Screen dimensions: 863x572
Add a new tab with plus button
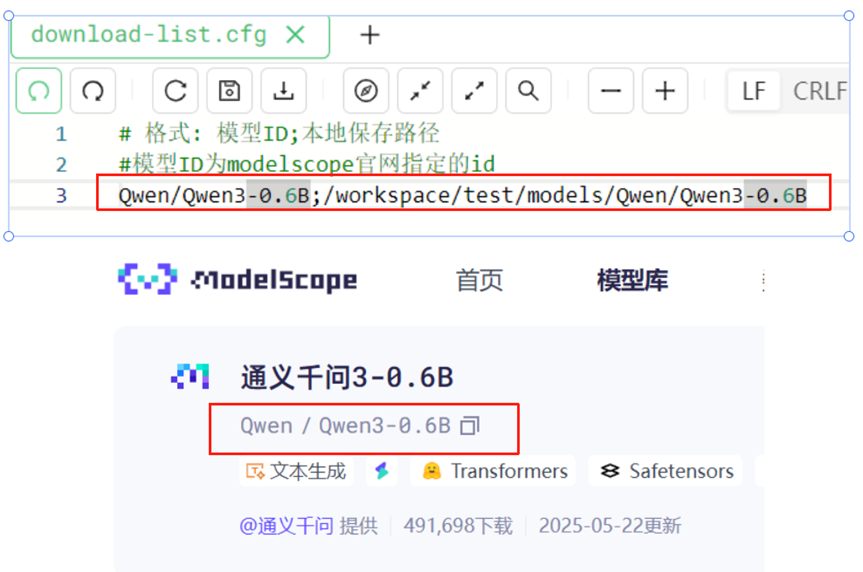pyautogui.click(x=370, y=35)
